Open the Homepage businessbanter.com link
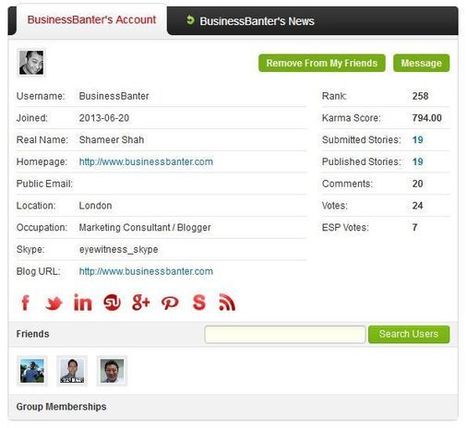This screenshot has width=467, height=428. 146,162
